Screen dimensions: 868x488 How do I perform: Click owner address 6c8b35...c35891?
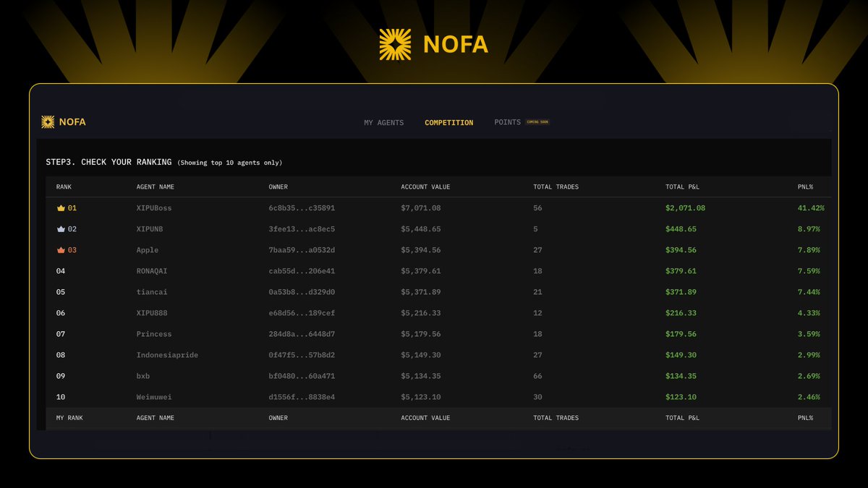click(302, 208)
